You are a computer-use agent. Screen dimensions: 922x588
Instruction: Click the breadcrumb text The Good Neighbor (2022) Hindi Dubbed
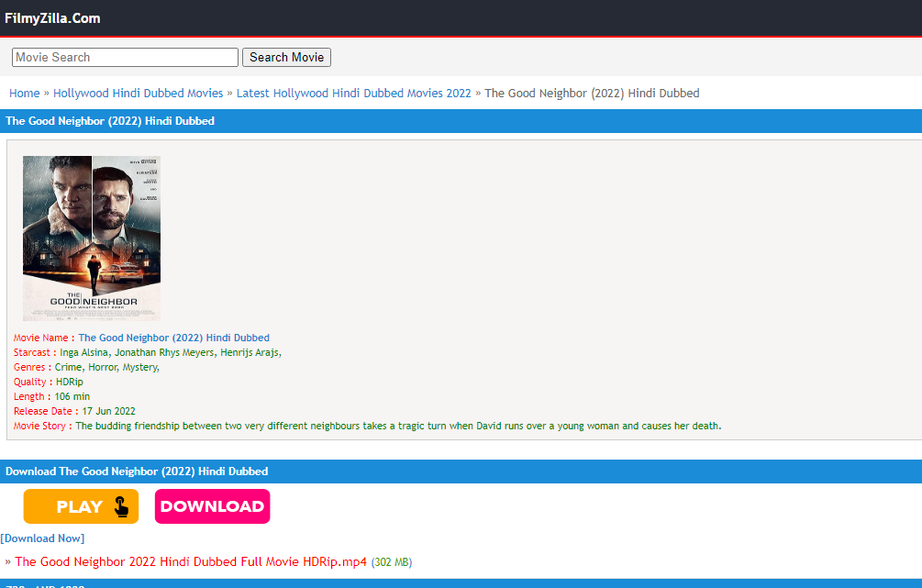(x=592, y=93)
